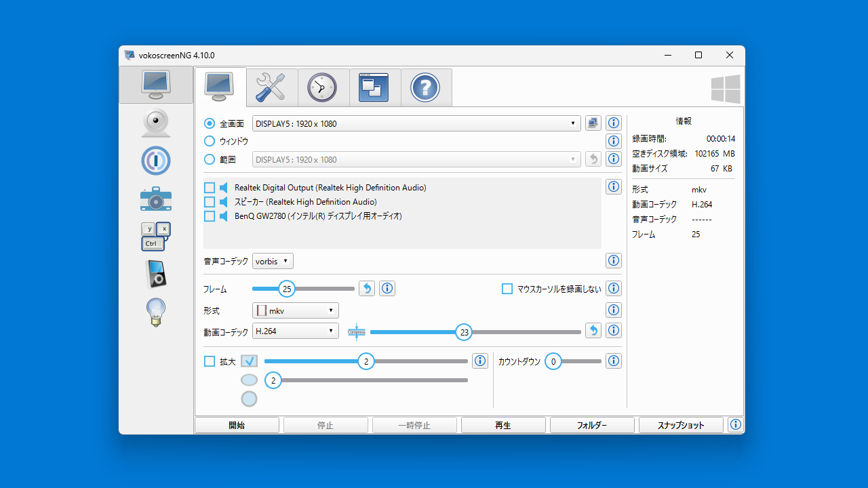The width and height of the screenshot is (868, 488).
Task: Click info icon beside the 拡大 slider
Action: (x=480, y=361)
